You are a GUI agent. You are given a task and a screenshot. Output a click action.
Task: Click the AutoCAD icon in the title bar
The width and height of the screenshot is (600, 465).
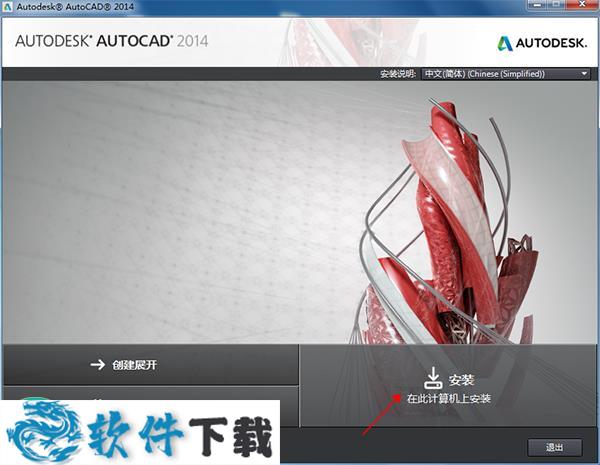pyautogui.click(x=9, y=7)
